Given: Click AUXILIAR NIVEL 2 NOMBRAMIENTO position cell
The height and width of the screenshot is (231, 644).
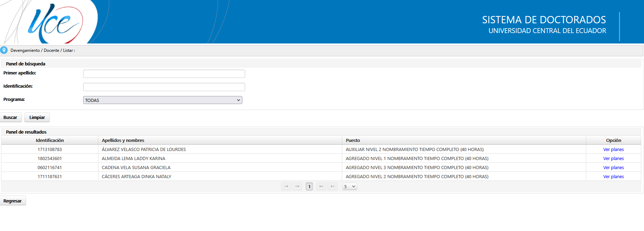Looking at the screenshot, I should tap(464, 149).
